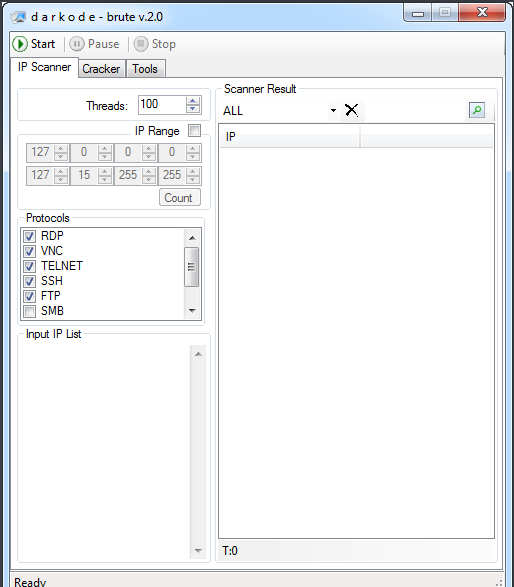Click the green Start play icon
This screenshot has width=514, height=587.
[x=20, y=44]
